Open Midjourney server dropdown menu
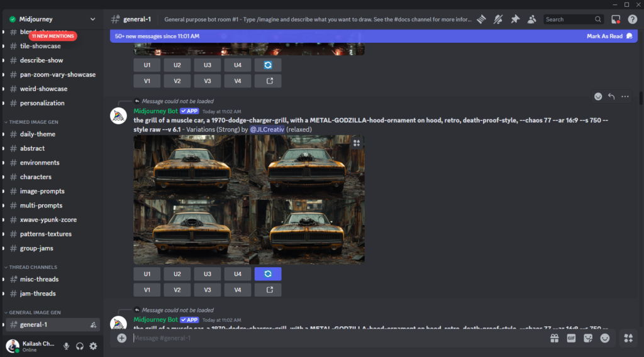The image size is (644, 357). [x=93, y=19]
